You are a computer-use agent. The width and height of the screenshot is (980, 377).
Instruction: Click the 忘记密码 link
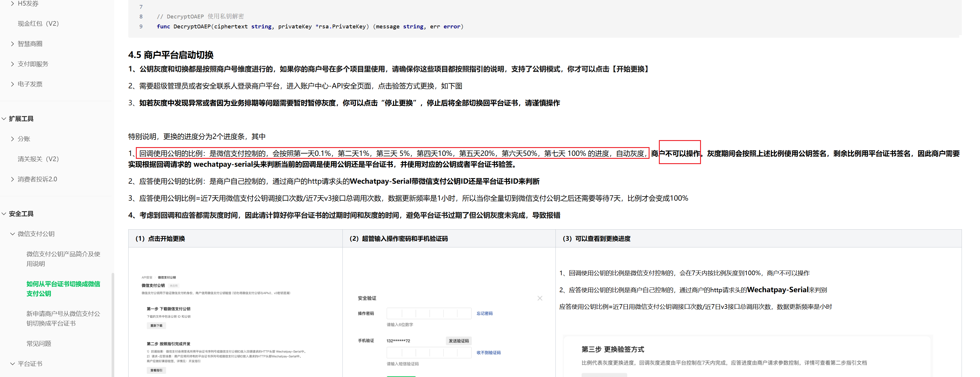[x=484, y=314]
